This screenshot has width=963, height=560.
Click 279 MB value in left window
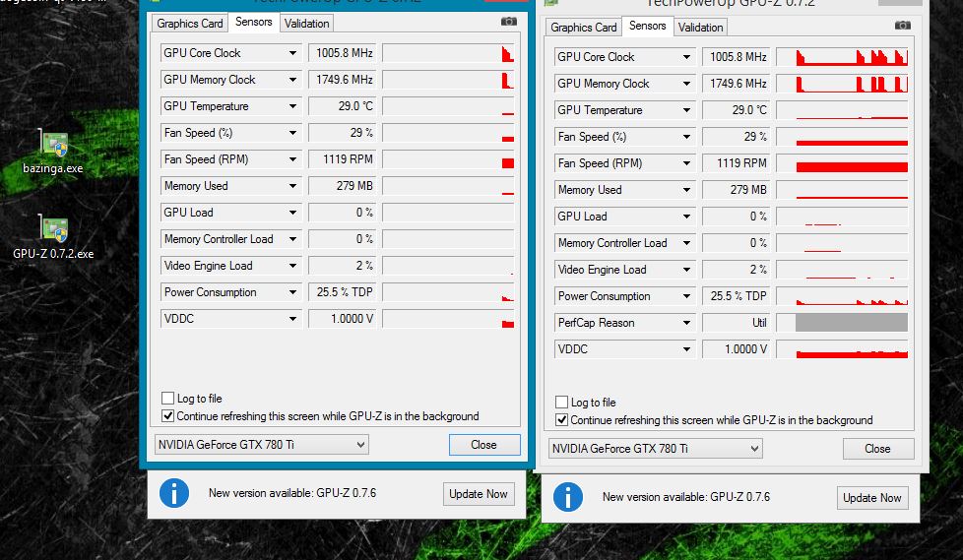[x=342, y=186]
